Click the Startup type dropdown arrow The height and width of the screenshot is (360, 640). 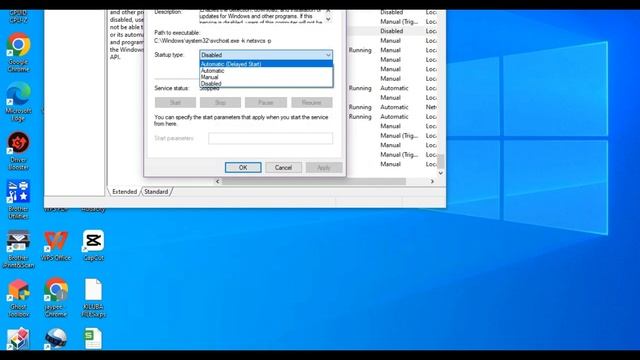pos(328,55)
